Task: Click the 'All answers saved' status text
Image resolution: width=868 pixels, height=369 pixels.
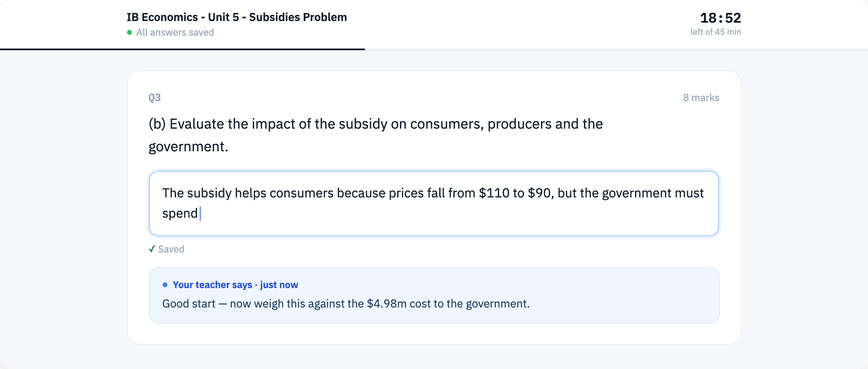Action: (175, 32)
